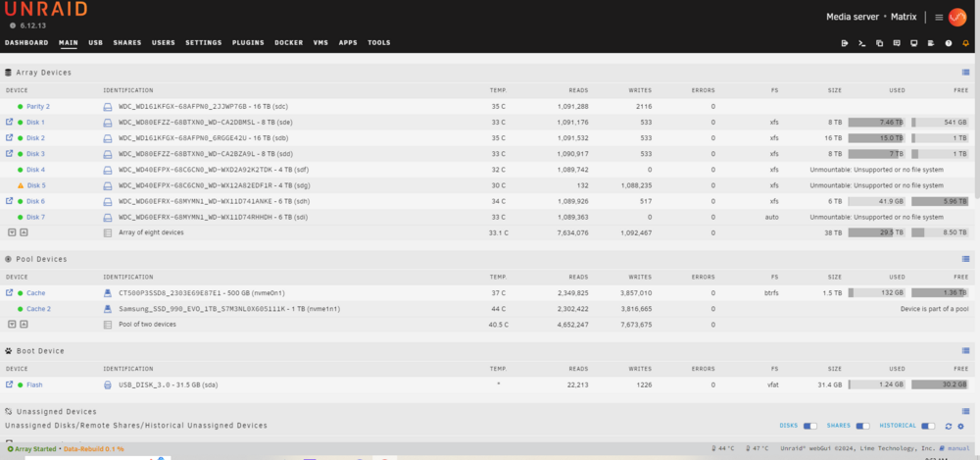
Task: Open the SHARES tab
Action: 126,43
